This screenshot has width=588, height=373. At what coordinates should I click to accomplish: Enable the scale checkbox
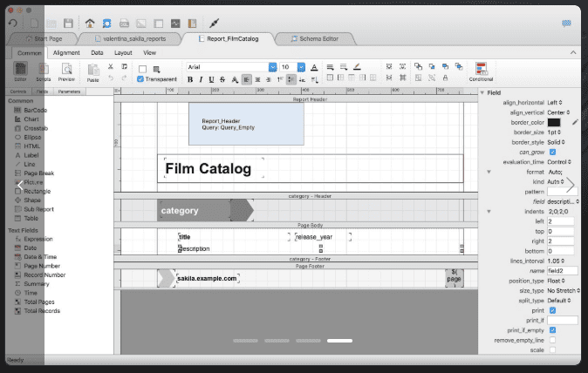coord(552,349)
